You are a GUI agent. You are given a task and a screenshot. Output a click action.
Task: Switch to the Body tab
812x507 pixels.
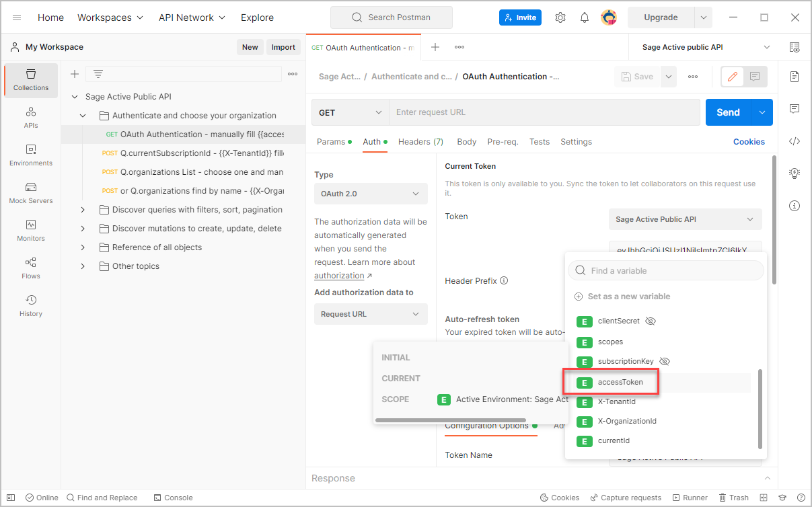(x=467, y=142)
